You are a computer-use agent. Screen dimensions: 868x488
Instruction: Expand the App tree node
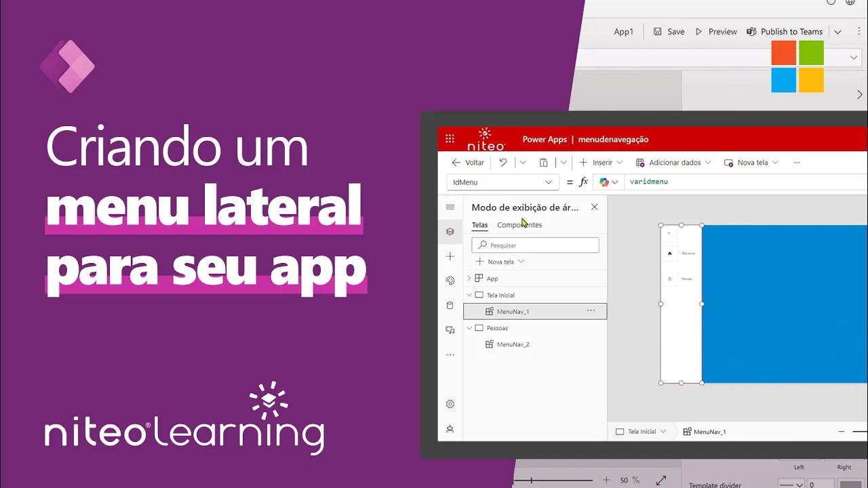469,279
